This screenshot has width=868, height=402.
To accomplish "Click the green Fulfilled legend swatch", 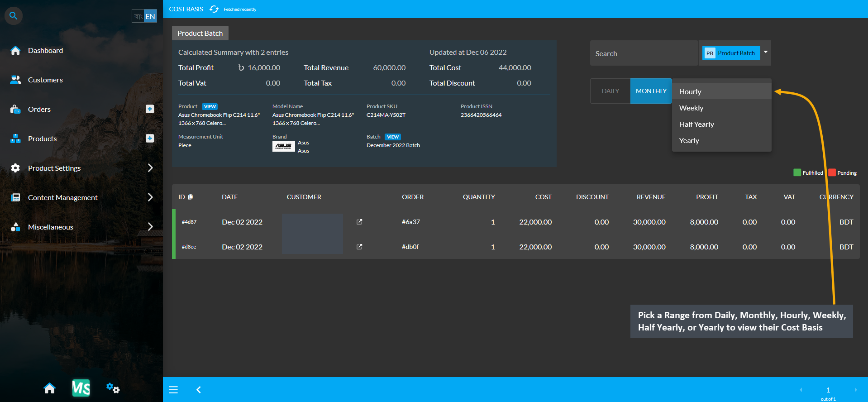I will click(x=797, y=172).
